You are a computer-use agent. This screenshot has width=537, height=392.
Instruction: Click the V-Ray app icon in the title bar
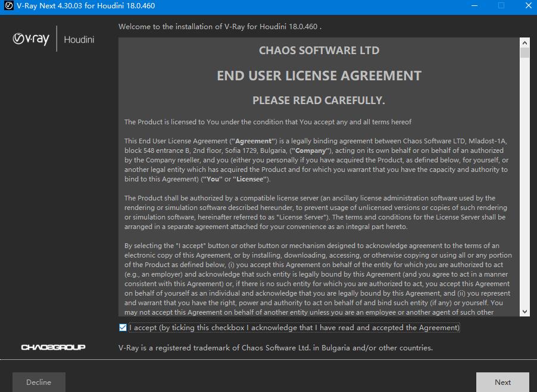(x=8, y=6)
